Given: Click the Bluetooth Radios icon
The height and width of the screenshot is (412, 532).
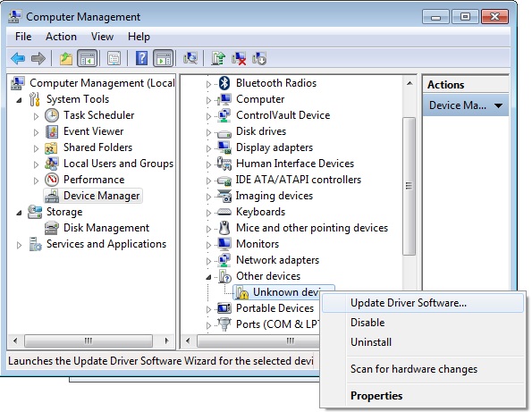Looking at the screenshot, I should point(224,83).
